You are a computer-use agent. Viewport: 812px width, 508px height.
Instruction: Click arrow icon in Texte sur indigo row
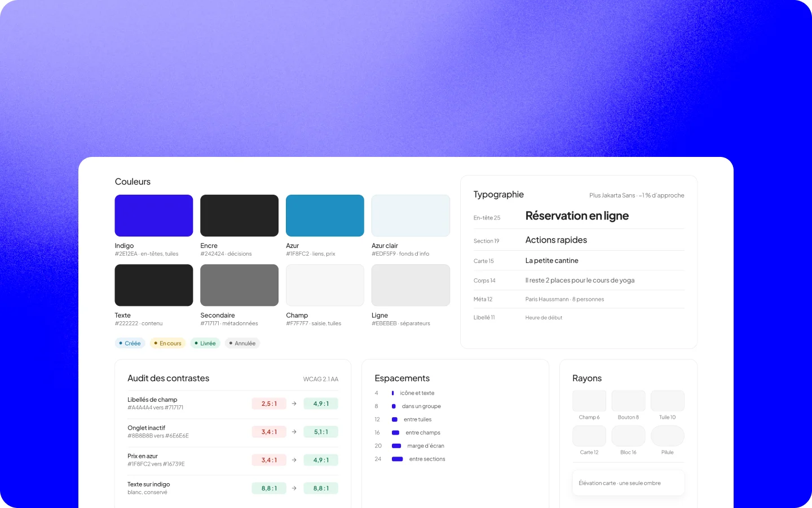pyautogui.click(x=294, y=488)
